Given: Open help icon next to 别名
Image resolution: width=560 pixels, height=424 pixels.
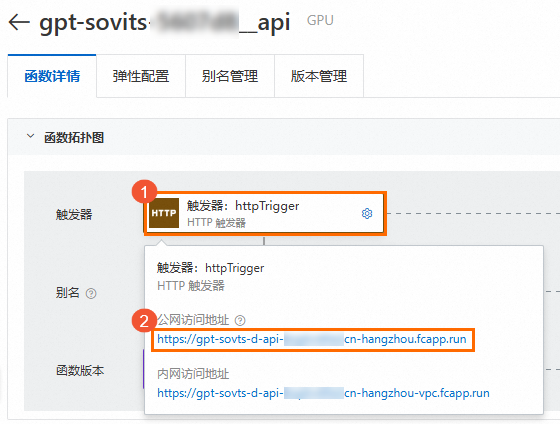Looking at the screenshot, I should pos(91,294).
